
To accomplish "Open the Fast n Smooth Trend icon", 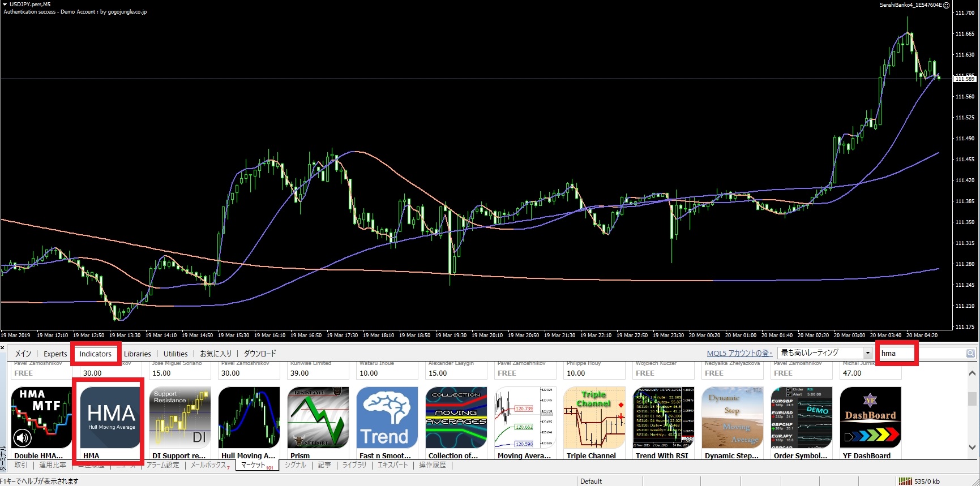I will [387, 418].
